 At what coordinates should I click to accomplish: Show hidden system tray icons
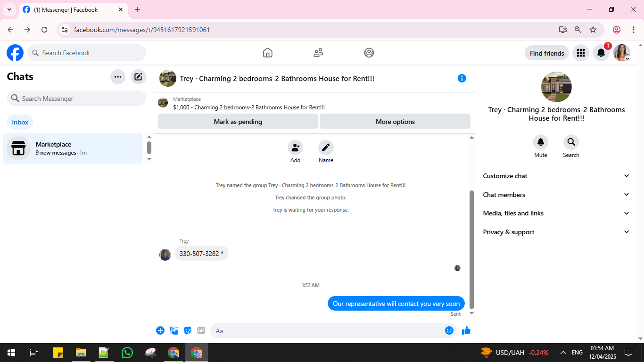coord(563,353)
